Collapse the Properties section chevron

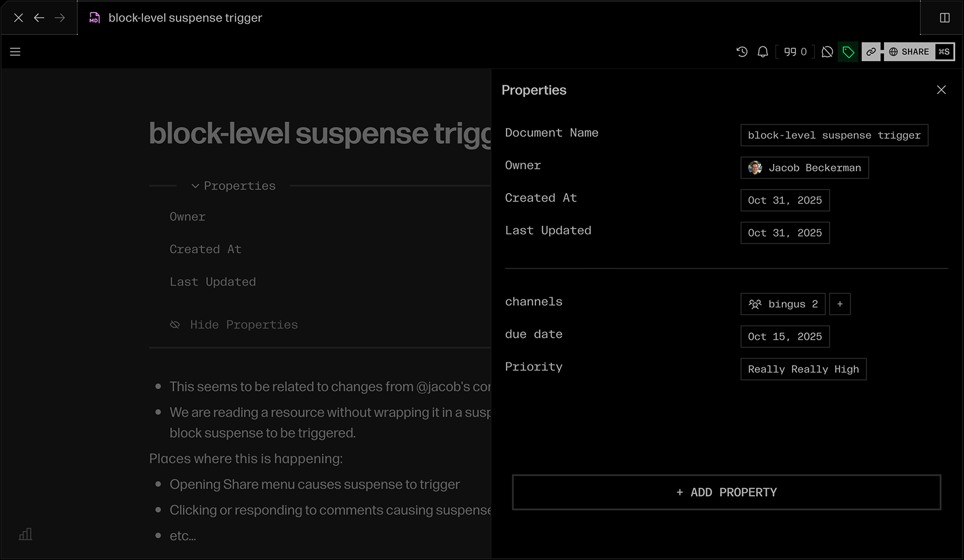point(195,186)
